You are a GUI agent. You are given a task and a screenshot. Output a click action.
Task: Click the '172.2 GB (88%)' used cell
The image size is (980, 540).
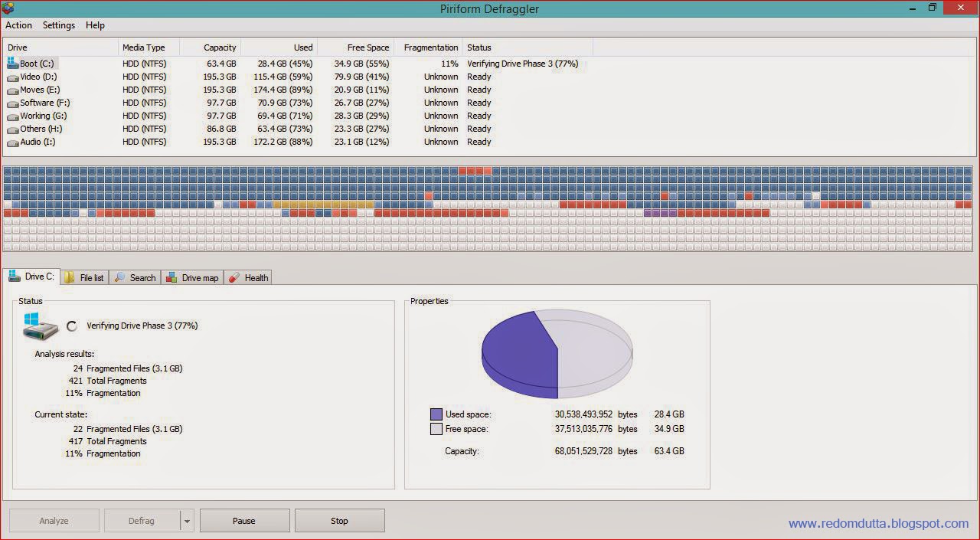pos(283,142)
